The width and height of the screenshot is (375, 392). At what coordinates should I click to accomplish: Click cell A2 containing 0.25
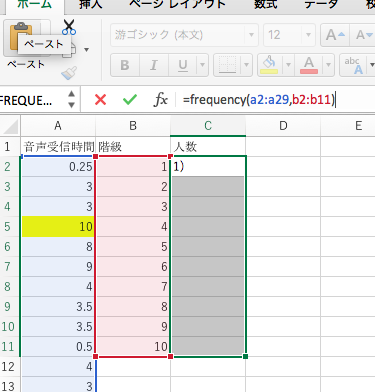coord(58,167)
